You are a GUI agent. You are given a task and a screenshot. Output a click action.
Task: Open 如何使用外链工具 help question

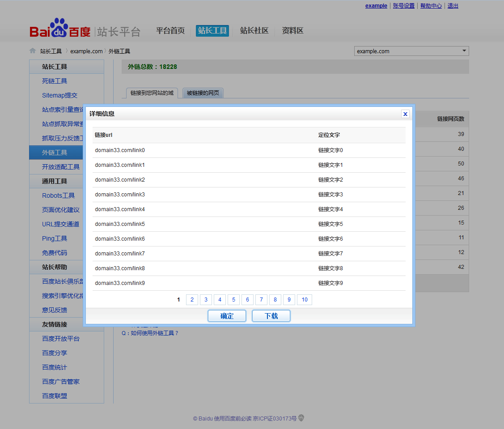[150, 333]
